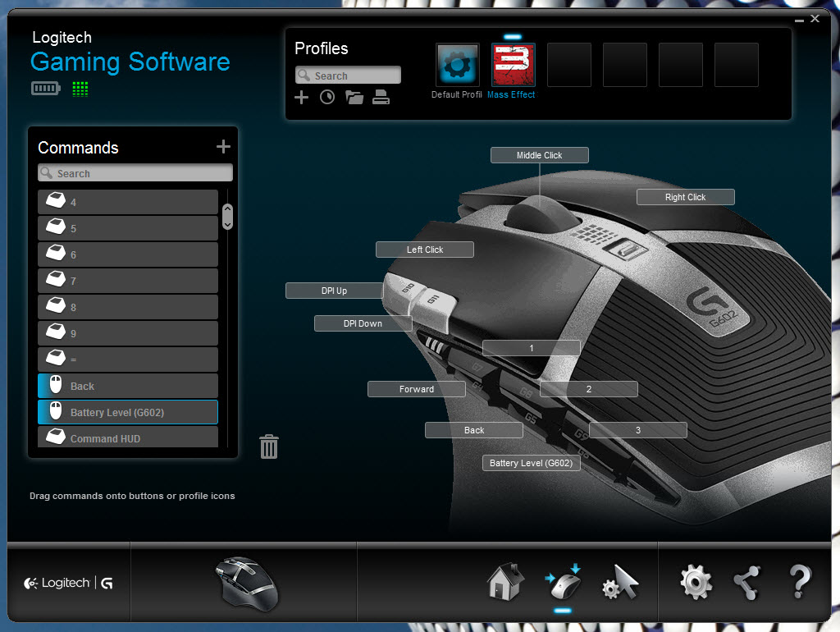This screenshot has width=840, height=632.
Task: Open the help question mark icon
Action: 800,582
